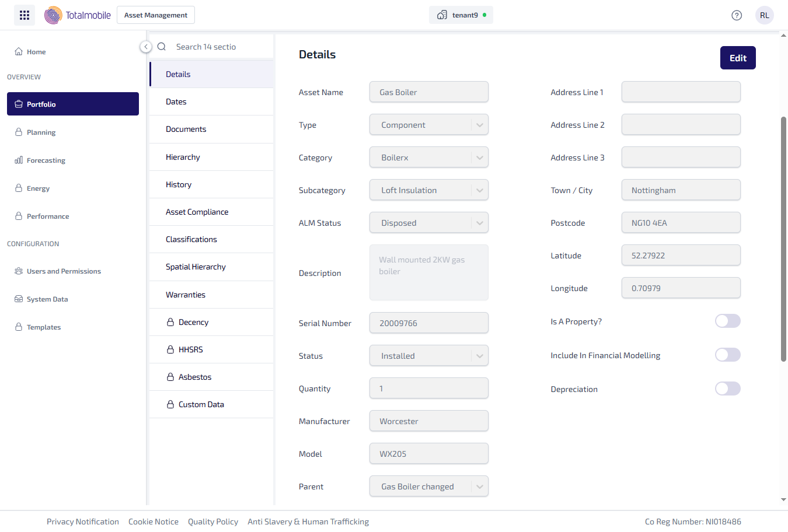Screen dimensions: 788x532
Task: Click the Home house icon
Action: 19,51
